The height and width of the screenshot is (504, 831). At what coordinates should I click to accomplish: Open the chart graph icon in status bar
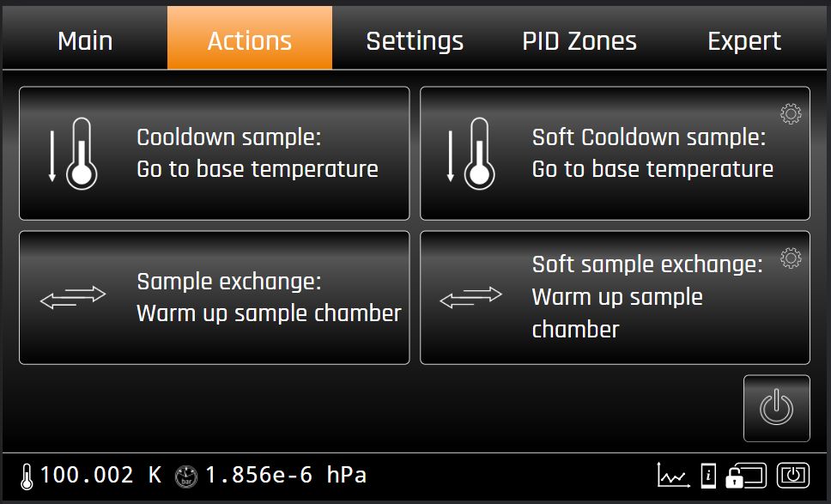coord(672,475)
